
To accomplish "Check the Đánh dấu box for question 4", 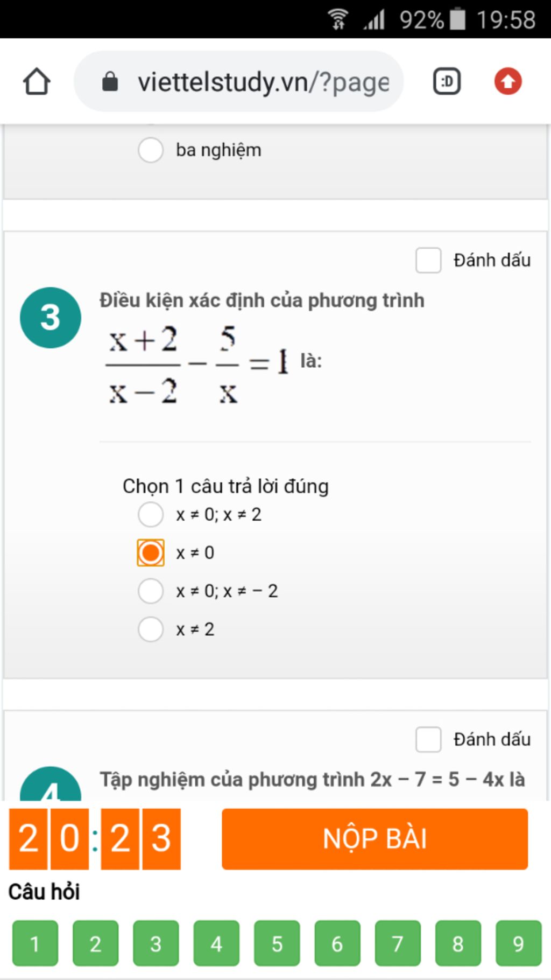I will click(x=428, y=739).
